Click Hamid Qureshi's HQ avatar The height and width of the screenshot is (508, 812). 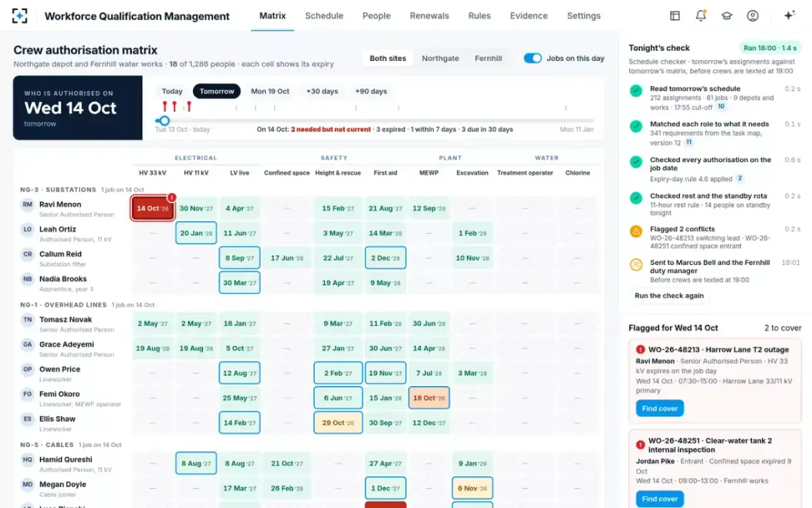[28, 460]
